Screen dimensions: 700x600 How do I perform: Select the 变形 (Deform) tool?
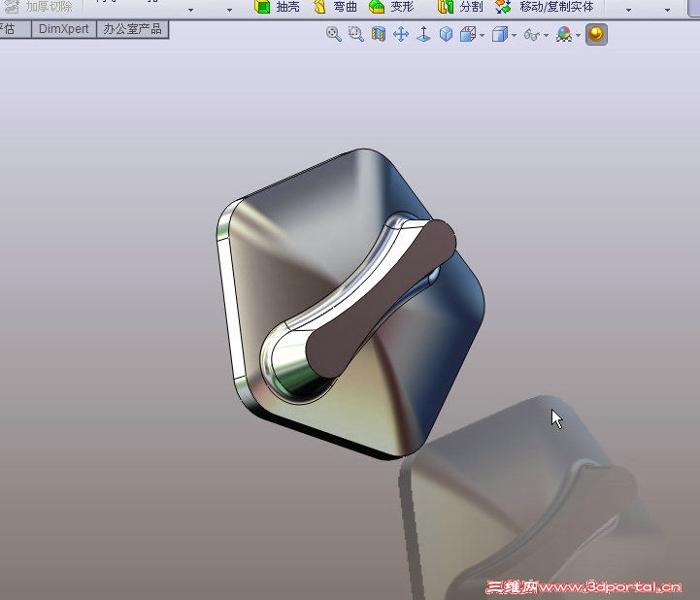(391, 7)
